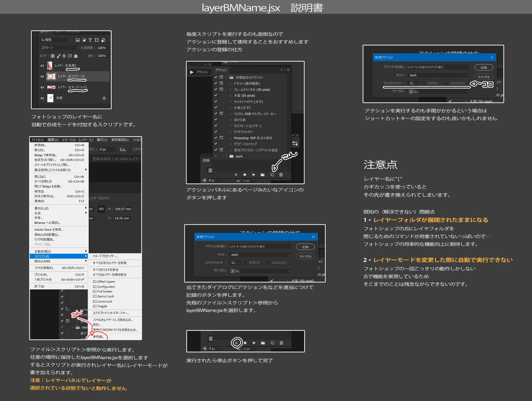Viewport: 532px width, 401px height.
Task: Click the adjustments sliders icon beside Actions panel
Action: point(295,144)
